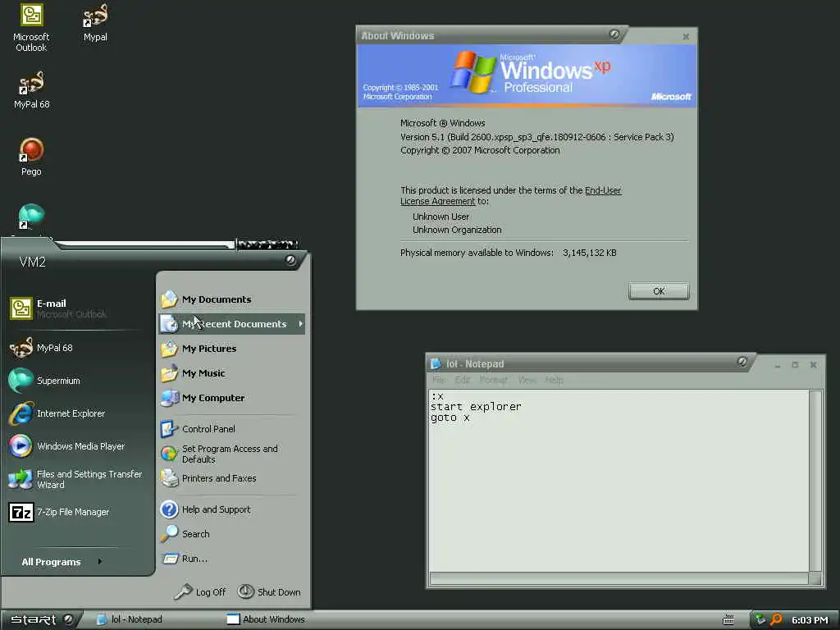
Task: Click the Start button on taskbar
Action: [41, 619]
